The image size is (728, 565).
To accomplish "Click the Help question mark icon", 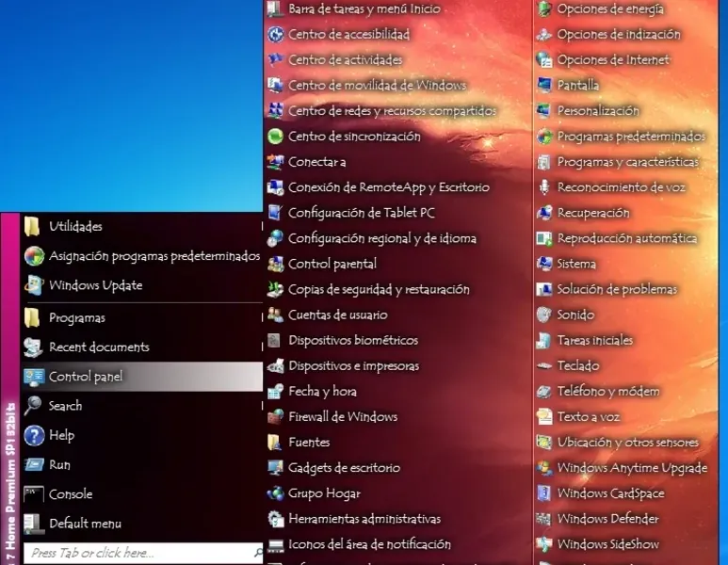I will tap(34, 435).
